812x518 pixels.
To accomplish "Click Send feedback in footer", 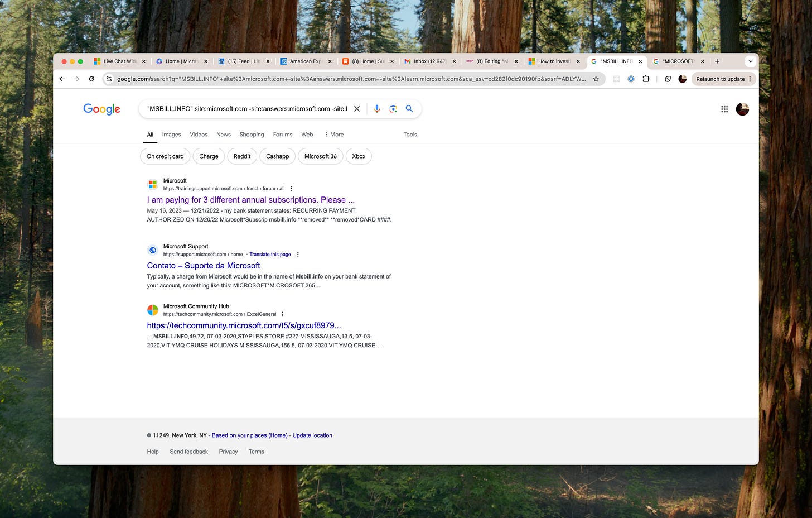I will click(x=189, y=452).
